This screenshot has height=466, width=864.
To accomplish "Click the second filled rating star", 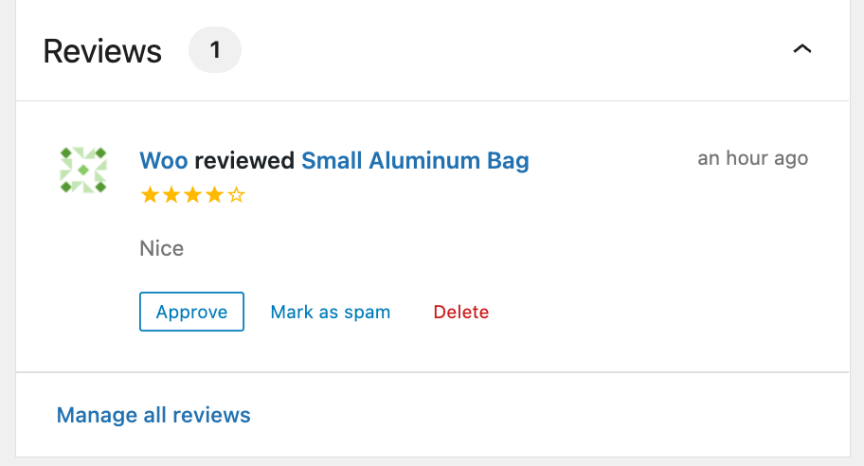I will 171,195.
